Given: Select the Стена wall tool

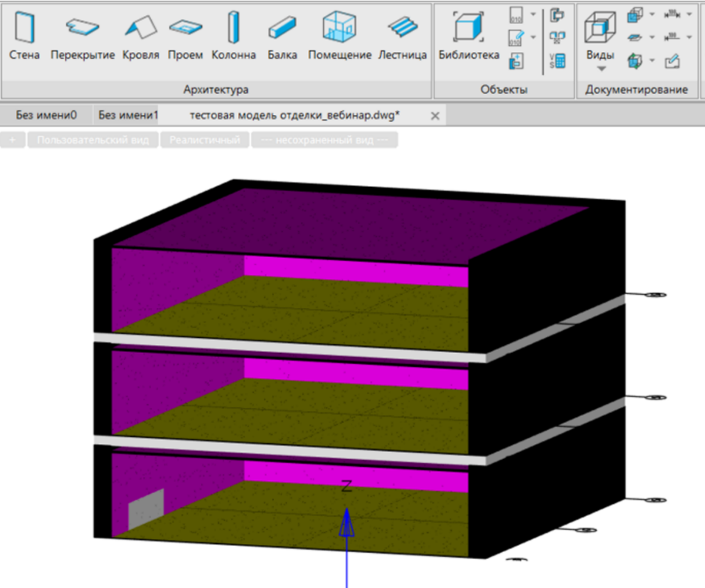Looking at the screenshot, I should tap(24, 36).
